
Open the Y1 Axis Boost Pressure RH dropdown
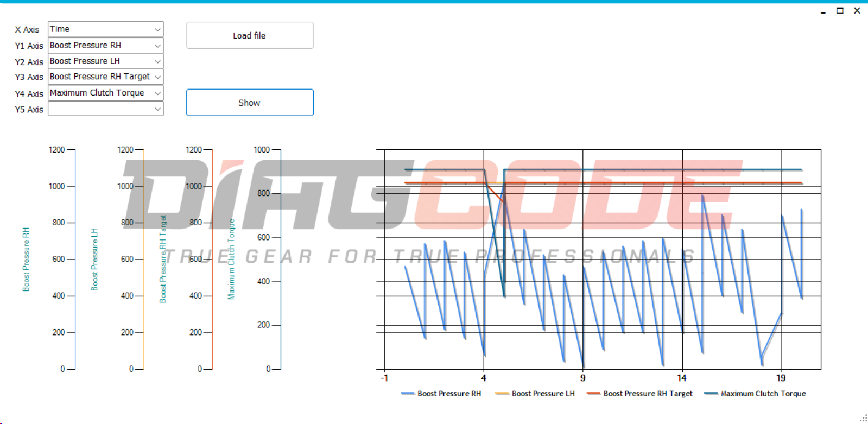coord(106,46)
